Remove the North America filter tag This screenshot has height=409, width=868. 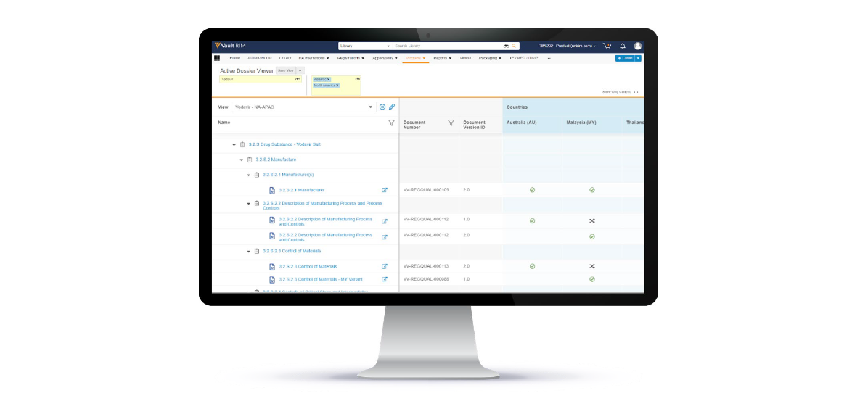[337, 86]
